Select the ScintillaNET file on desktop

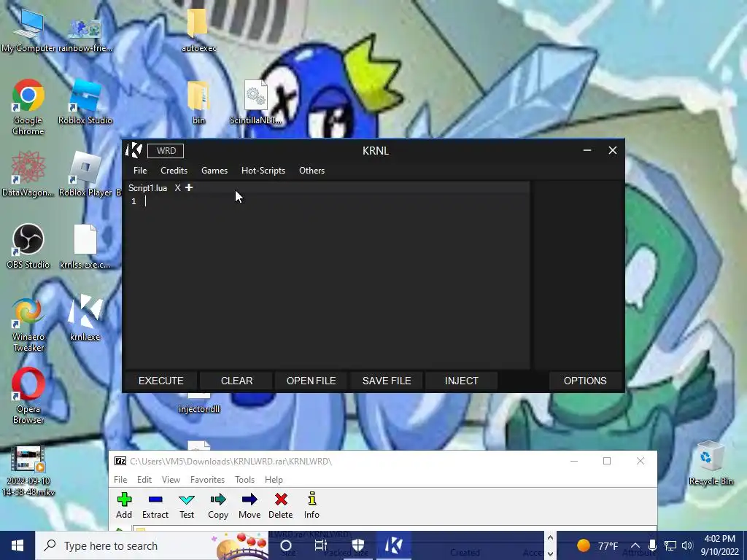pyautogui.click(x=256, y=103)
